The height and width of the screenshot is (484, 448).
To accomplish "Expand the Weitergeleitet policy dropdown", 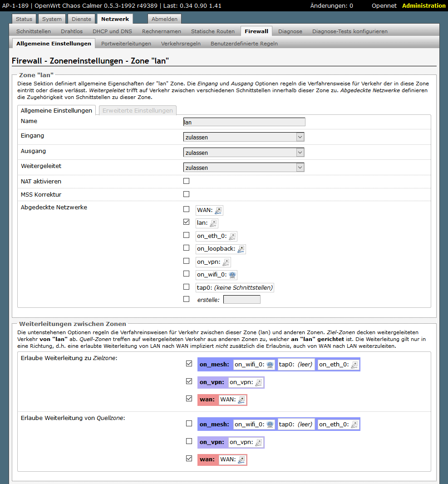I will coord(244,168).
